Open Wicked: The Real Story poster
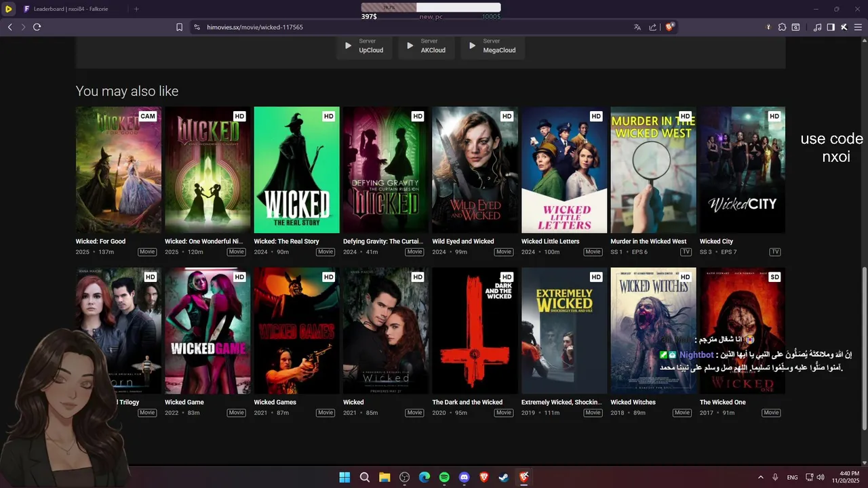The width and height of the screenshot is (868, 488). (x=297, y=169)
